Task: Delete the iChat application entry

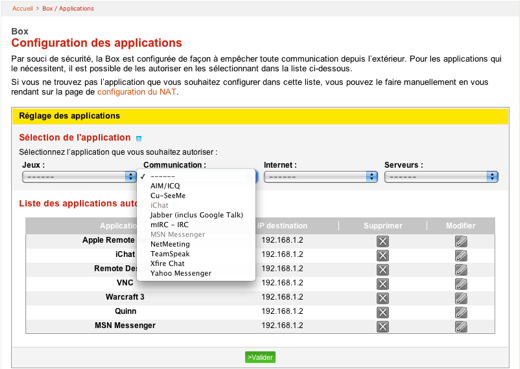Action: 382,255
